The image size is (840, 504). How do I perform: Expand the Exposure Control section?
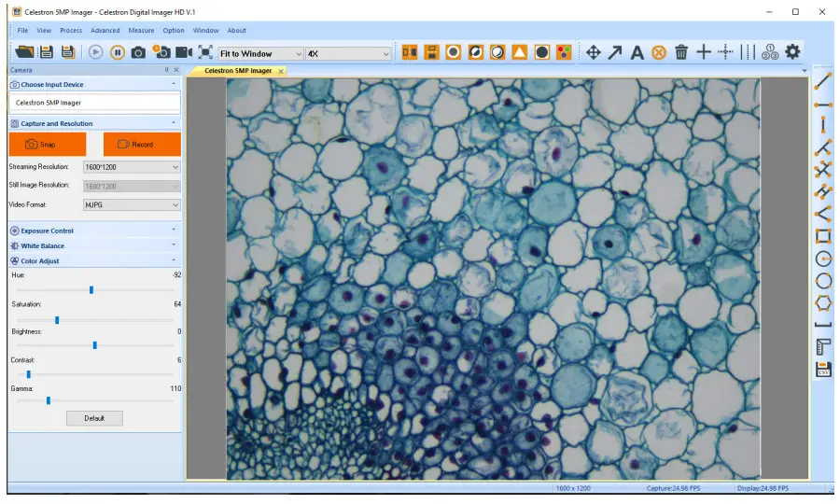174,231
